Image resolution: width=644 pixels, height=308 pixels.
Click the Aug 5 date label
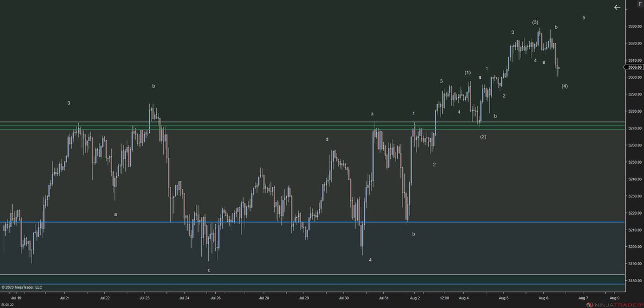coord(504,297)
